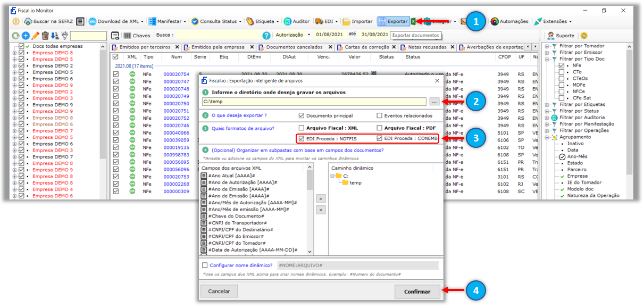Screen dimensions: 644x308
Task: Click gear icon next to Suporte
Action: (584, 36)
